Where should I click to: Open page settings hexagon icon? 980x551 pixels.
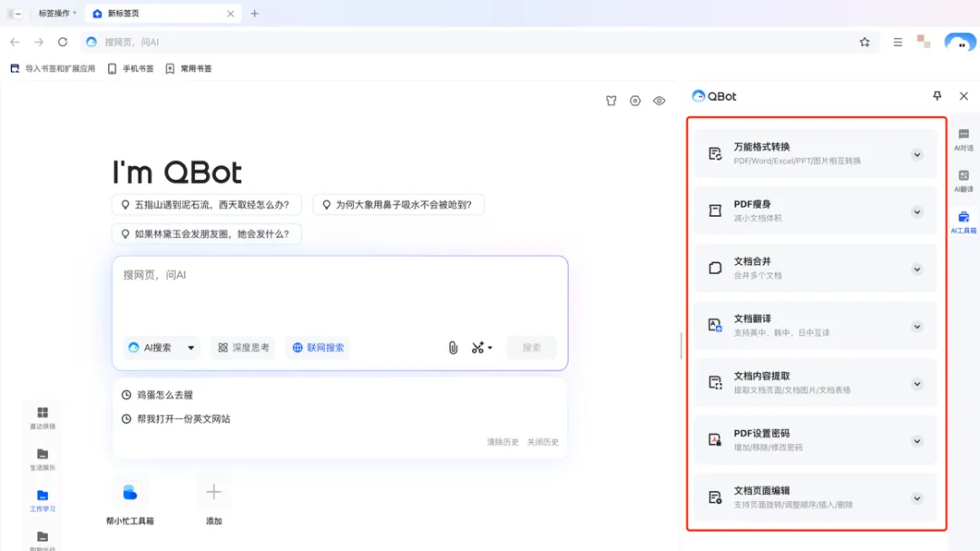pos(635,101)
